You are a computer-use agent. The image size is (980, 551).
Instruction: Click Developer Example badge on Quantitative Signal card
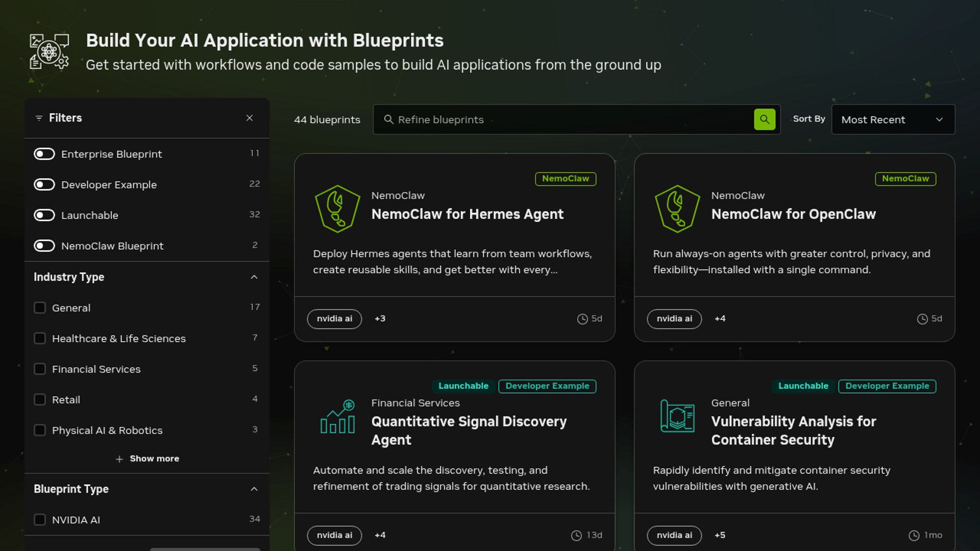547,386
